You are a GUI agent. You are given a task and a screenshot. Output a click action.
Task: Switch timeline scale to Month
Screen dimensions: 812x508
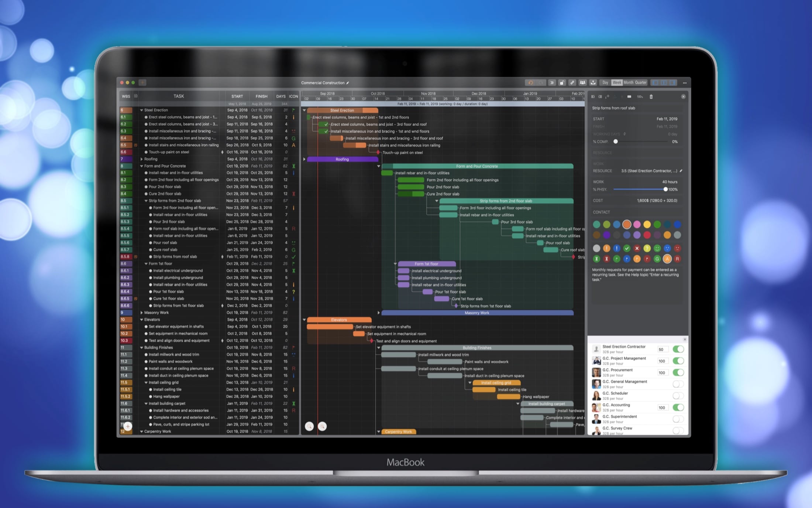coord(628,83)
